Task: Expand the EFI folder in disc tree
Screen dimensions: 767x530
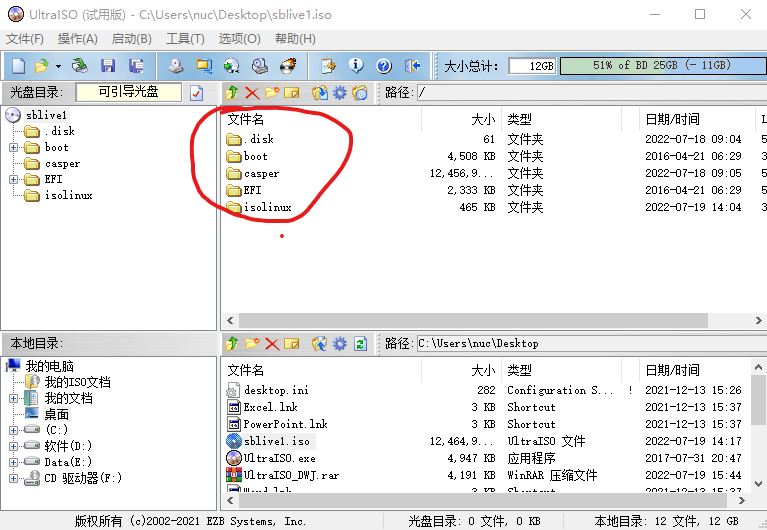Action: [13, 179]
